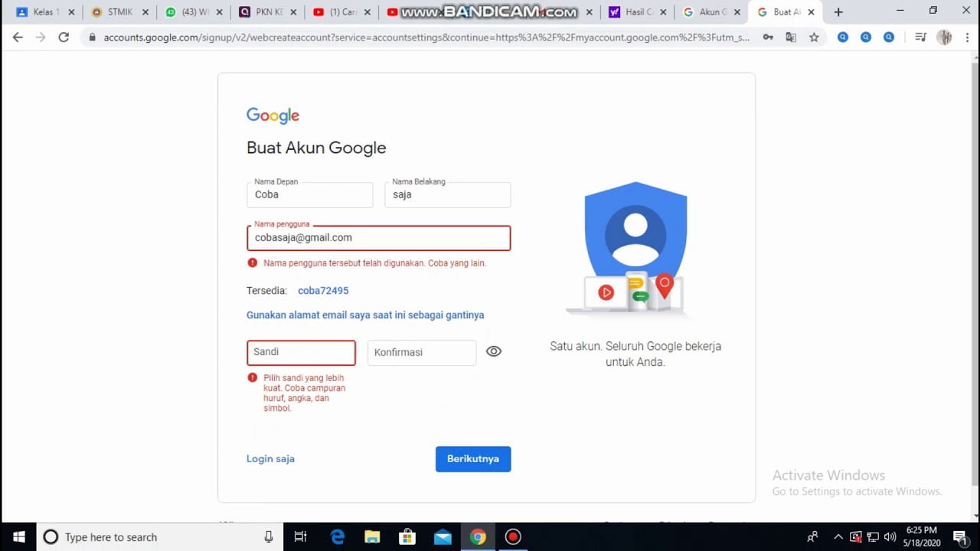Open the Chrome profile avatar

coord(944,37)
